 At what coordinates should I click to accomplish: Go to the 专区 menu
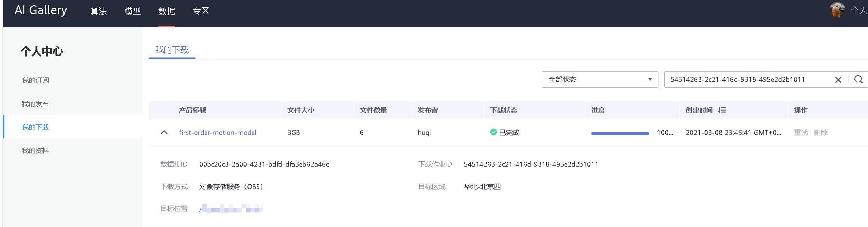(200, 11)
